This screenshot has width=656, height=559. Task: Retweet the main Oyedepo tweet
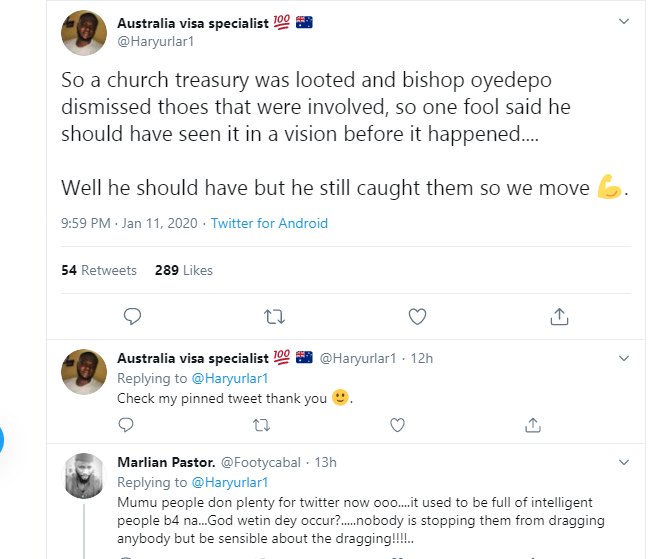coord(274,317)
